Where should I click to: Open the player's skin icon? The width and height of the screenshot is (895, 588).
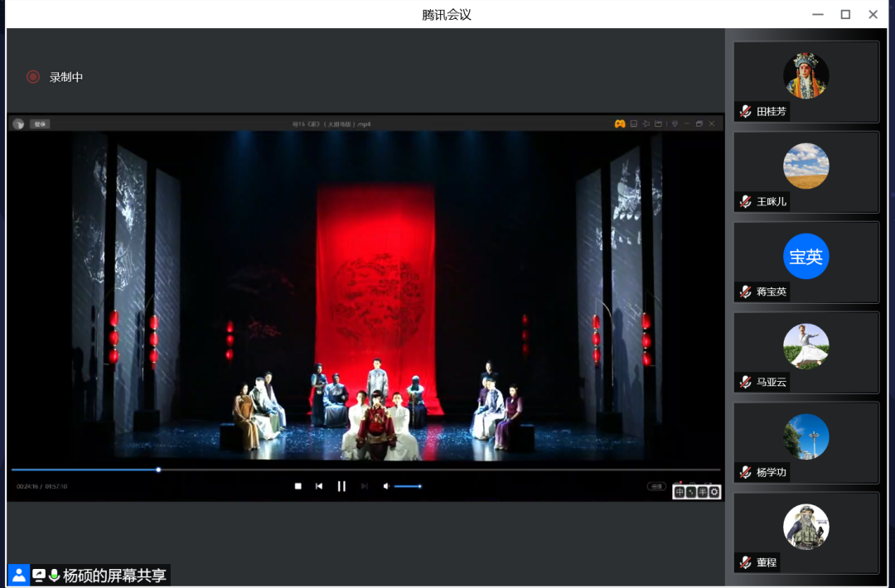(x=658, y=123)
